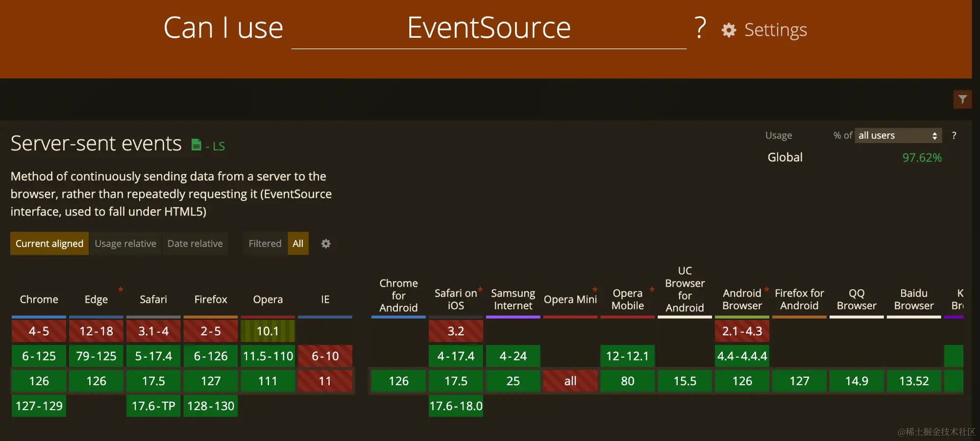980x441 pixels.
Task: Open the 'all users' usage dropdown
Action: coord(898,135)
